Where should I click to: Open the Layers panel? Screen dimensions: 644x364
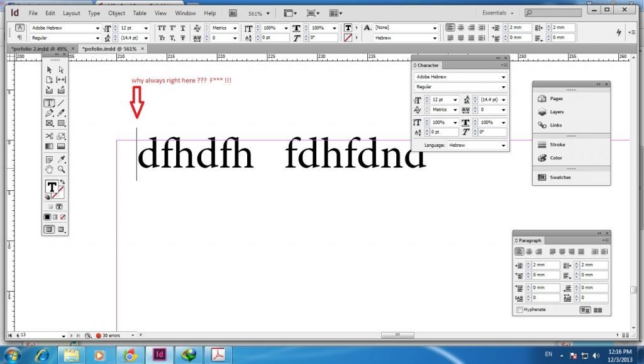pyautogui.click(x=557, y=112)
